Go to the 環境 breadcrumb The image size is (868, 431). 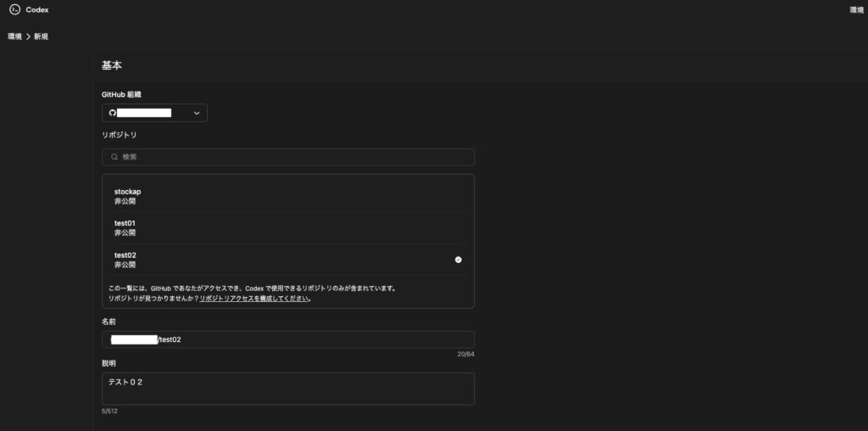click(x=15, y=36)
